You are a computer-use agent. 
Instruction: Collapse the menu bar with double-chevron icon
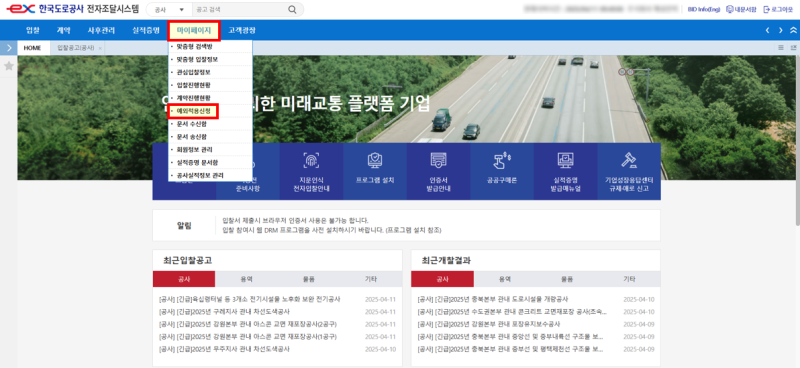(793, 31)
